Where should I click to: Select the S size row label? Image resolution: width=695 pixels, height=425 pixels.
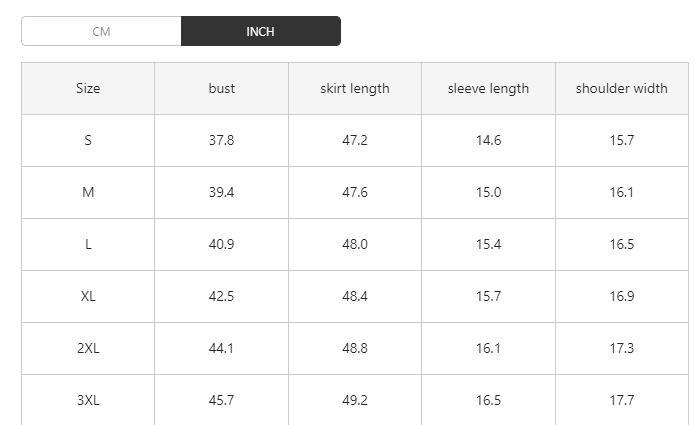[88, 140]
